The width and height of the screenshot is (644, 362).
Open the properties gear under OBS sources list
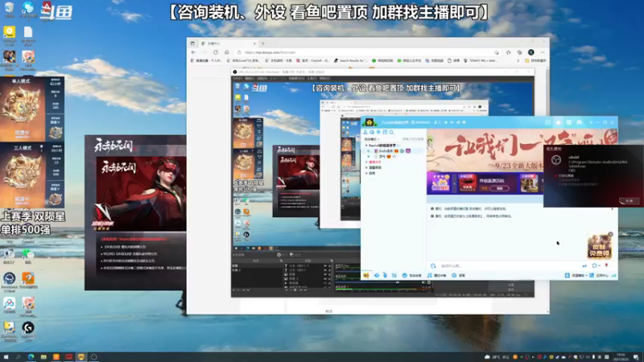[x=295, y=290]
